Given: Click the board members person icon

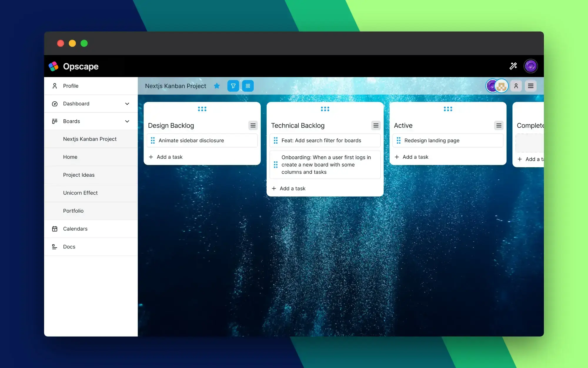Looking at the screenshot, I should 516,86.
